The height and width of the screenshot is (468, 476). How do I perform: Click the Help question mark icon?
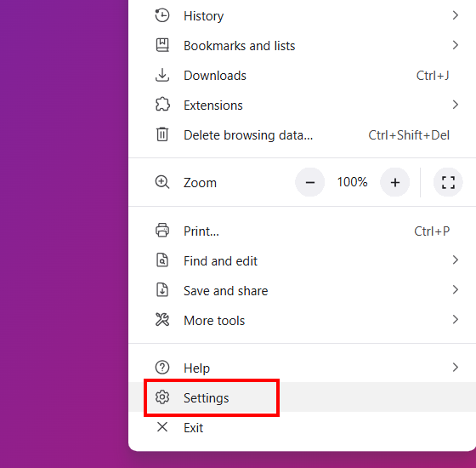point(162,368)
